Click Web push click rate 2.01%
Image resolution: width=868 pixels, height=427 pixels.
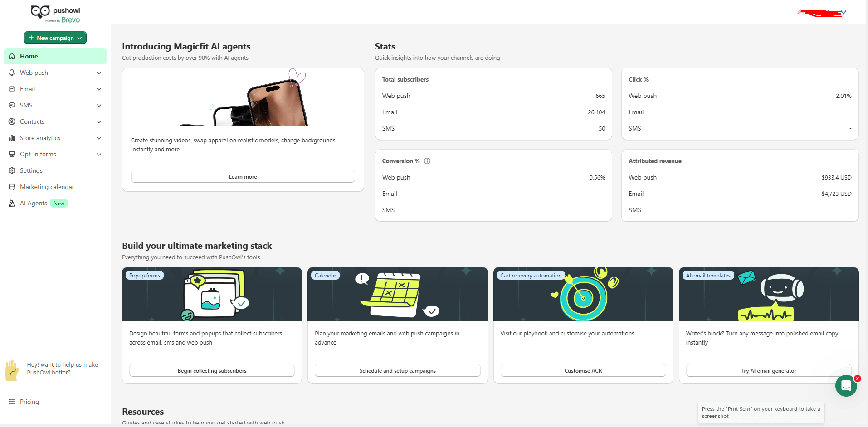point(844,96)
